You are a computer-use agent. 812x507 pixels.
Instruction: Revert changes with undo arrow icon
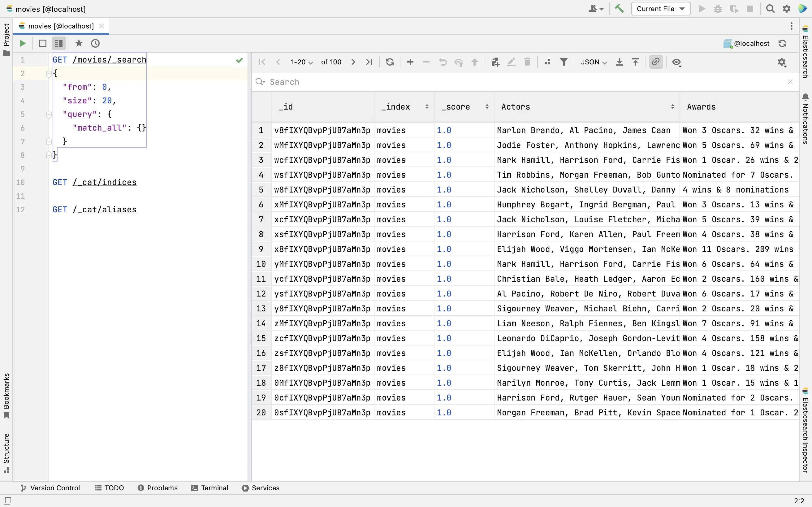pos(443,62)
